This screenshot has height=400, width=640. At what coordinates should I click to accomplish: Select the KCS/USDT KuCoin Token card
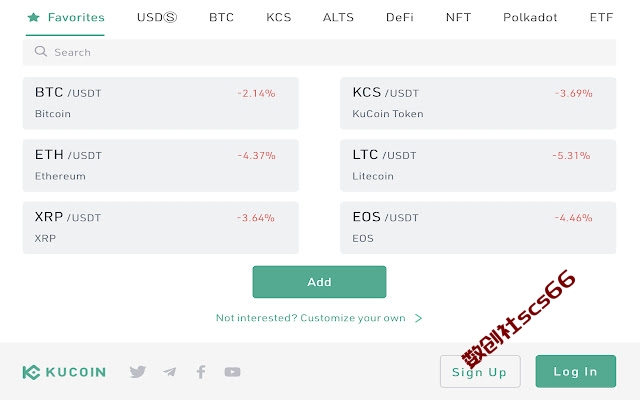[478, 103]
